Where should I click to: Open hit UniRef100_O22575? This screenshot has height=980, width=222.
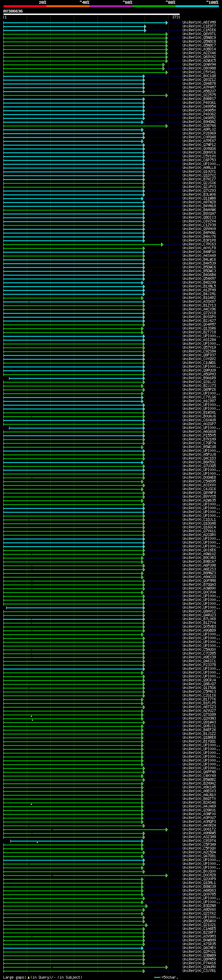199,95
